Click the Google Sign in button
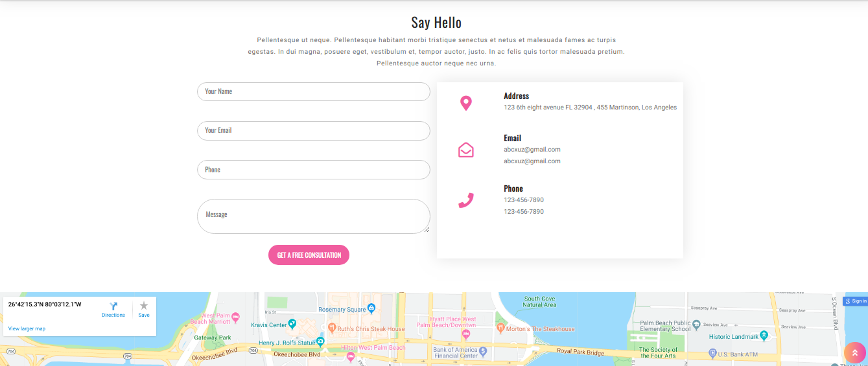This screenshot has width=868, height=366. pyautogui.click(x=855, y=301)
